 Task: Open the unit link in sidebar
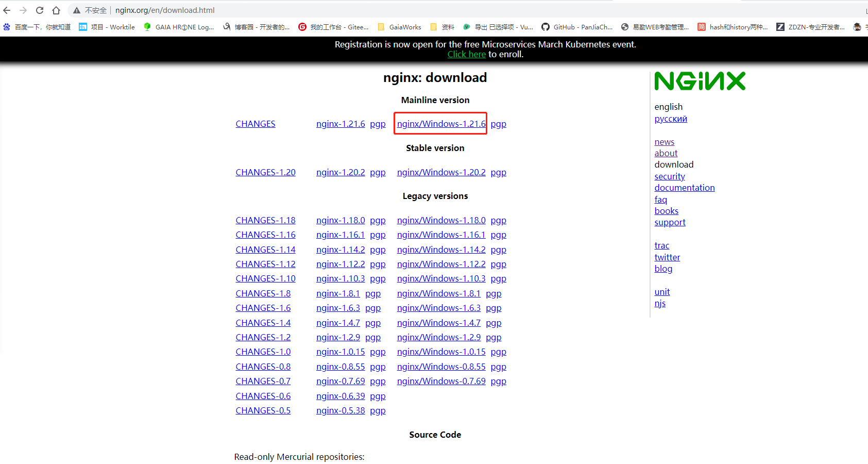tap(662, 292)
